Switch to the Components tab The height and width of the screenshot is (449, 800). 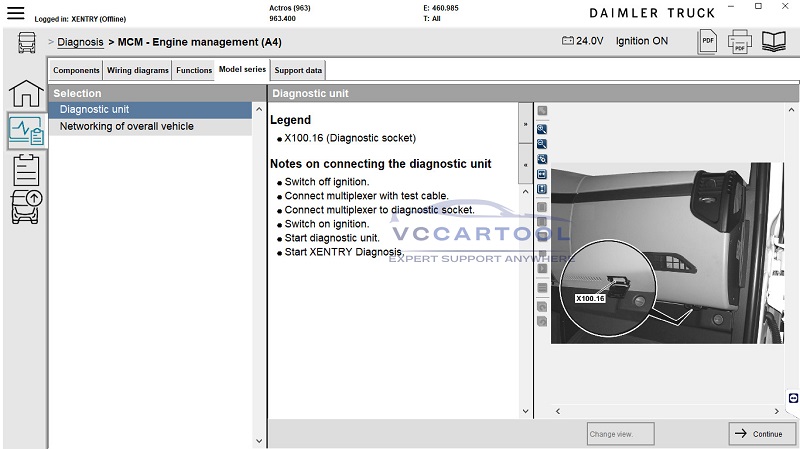point(76,70)
